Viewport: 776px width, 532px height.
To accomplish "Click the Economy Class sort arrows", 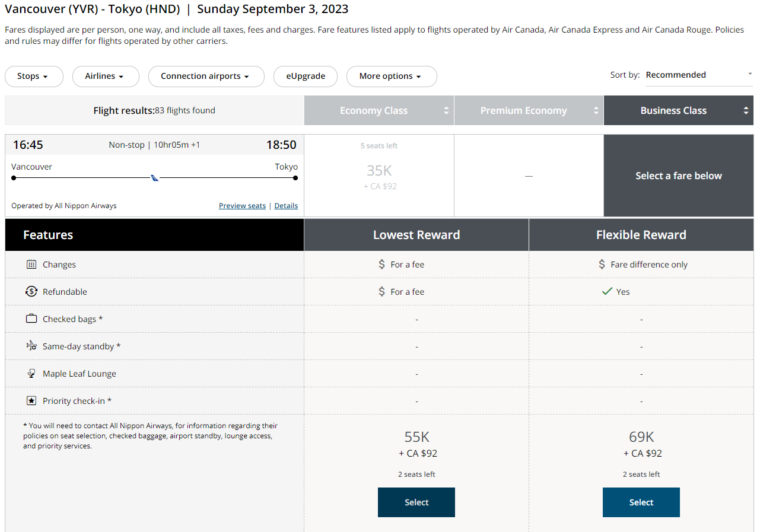I will coord(447,110).
